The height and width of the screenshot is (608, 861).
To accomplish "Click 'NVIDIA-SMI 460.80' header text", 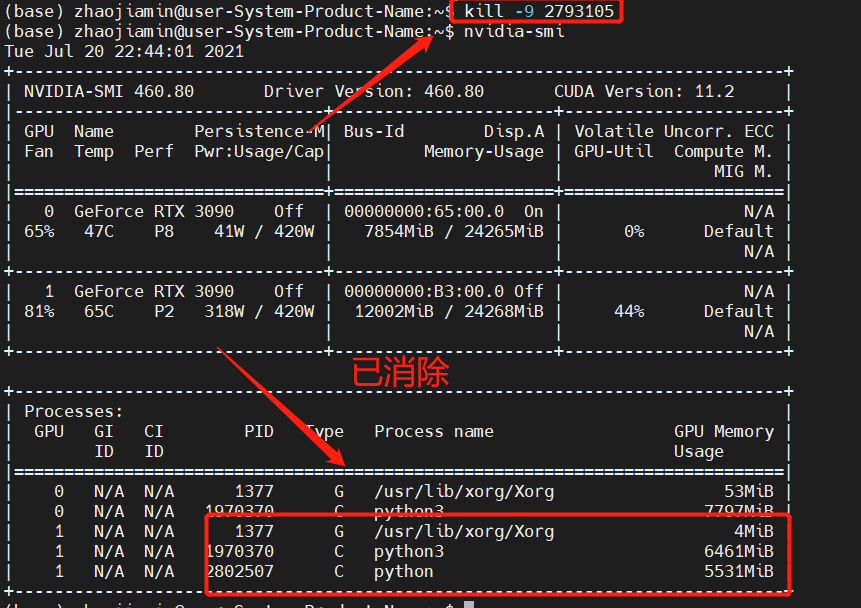I will point(109,91).
